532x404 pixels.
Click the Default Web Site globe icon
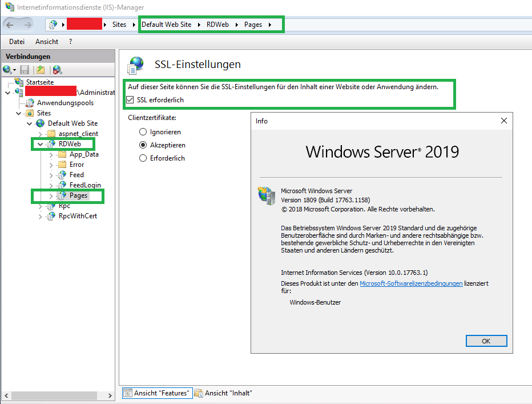point(41,123)
